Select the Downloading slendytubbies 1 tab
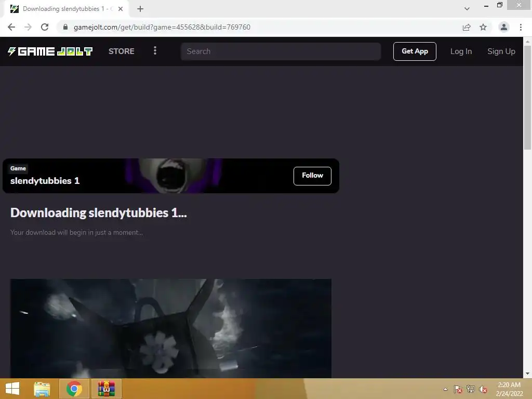This screenshot has width=532, height=399. tap(66, 9)
